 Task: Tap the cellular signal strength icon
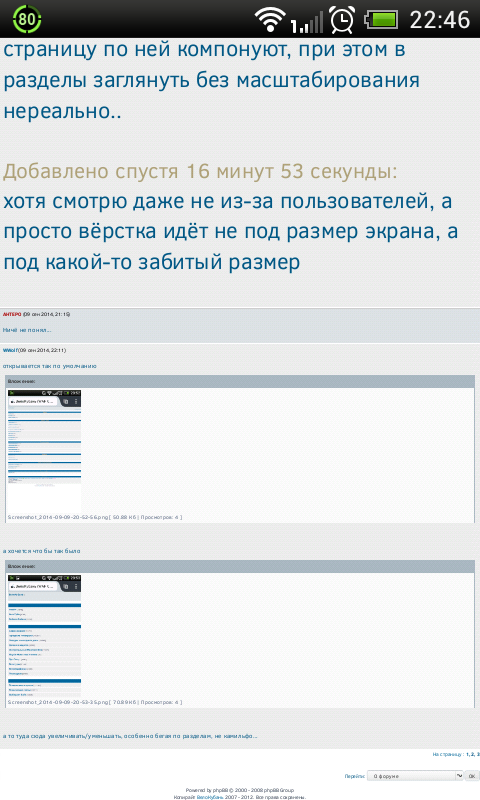click(307, 22)
